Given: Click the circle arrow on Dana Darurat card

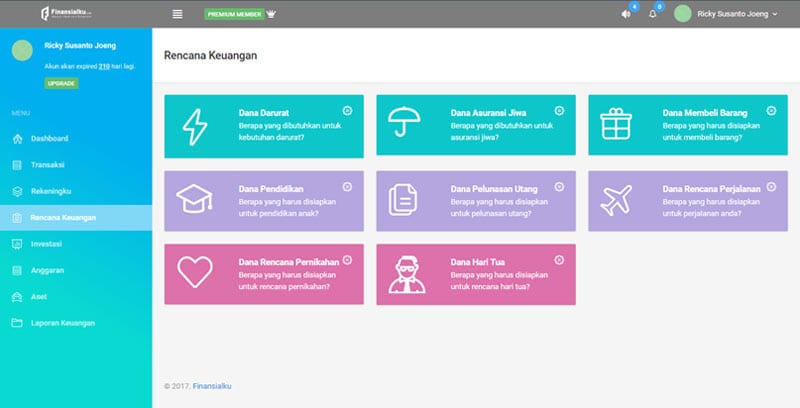Looking at the screenshot, I should click(347, 111).
